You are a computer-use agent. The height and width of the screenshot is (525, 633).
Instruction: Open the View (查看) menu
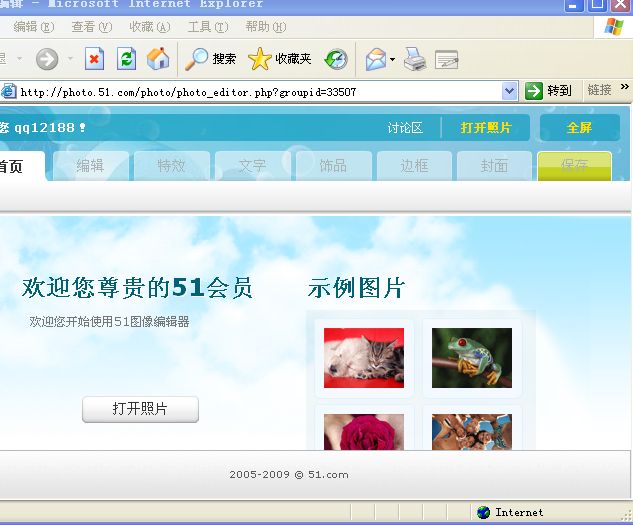[x=92, y=27]
